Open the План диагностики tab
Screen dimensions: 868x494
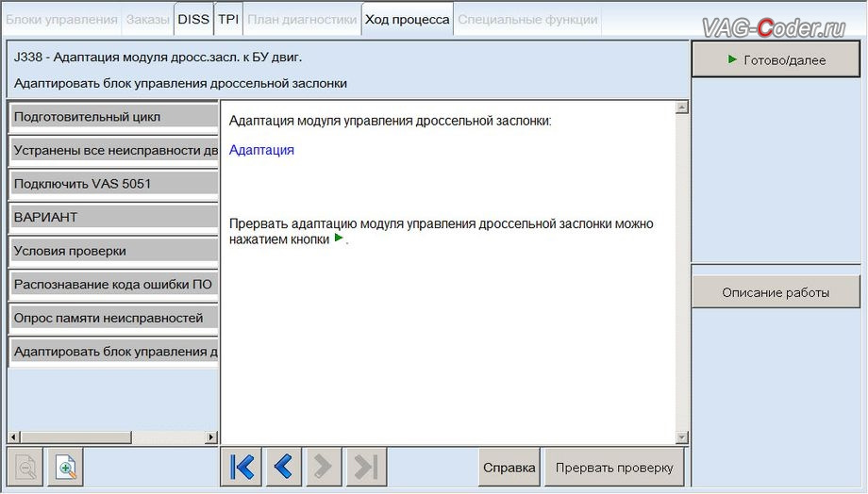(302, 20)
